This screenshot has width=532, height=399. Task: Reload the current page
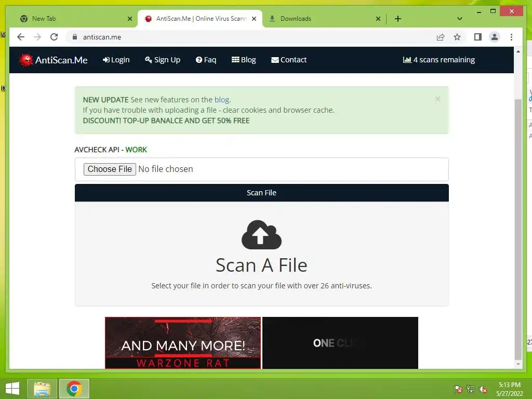(x=54, y=37)
